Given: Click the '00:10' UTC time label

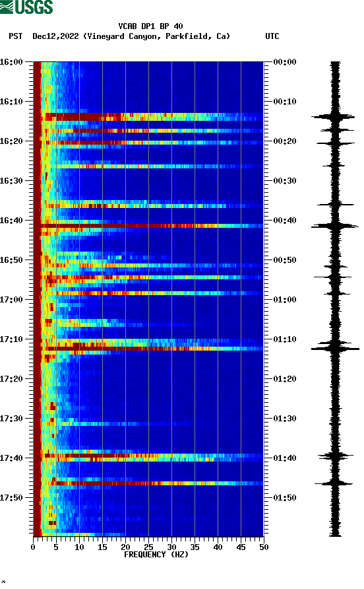Looking at the screenshot, I should 285,102.
